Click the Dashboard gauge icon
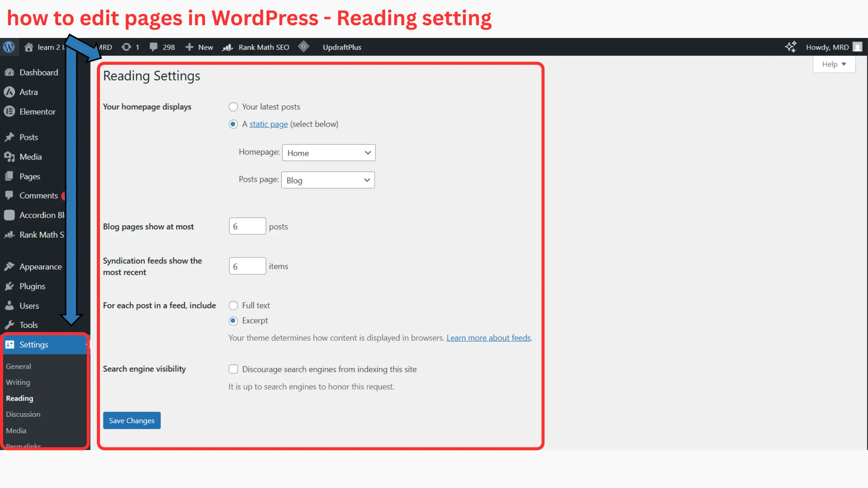 (x=9, y=72)
